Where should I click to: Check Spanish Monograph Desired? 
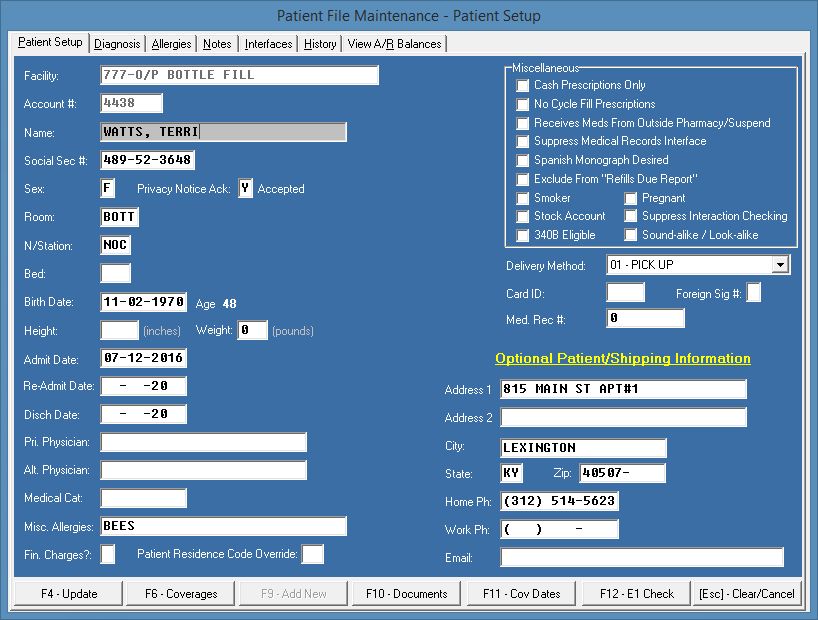[x=523, y=160]
